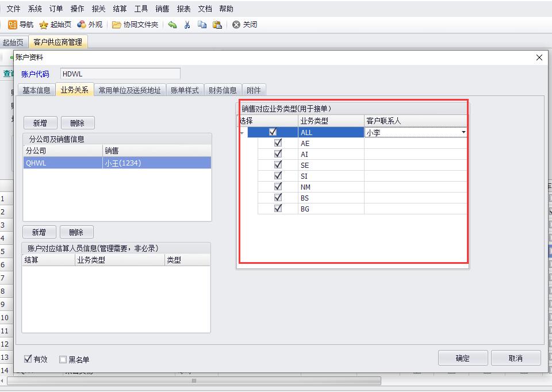Open the 起始页 star icon in toolbar

pos(44,25)
